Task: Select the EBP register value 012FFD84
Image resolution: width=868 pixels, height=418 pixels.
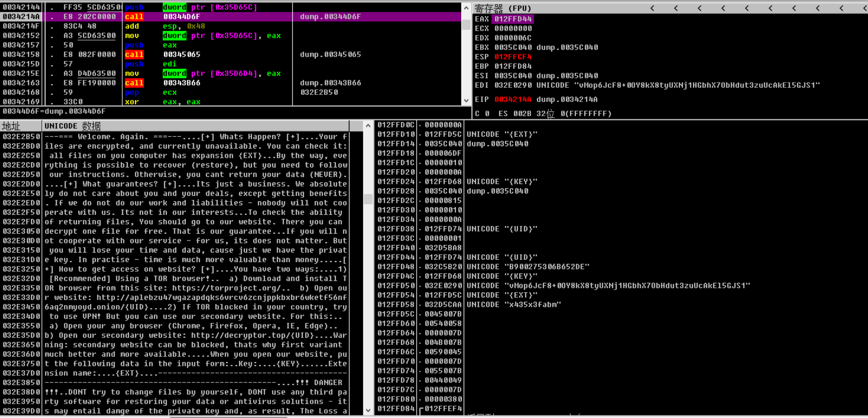Action: tap(513, 66)
